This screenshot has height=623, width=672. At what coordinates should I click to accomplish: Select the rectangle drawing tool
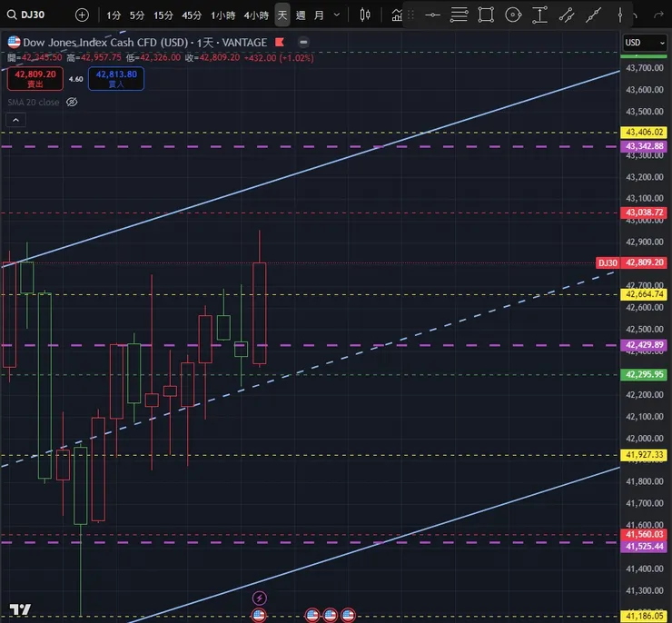click(486, 15)
